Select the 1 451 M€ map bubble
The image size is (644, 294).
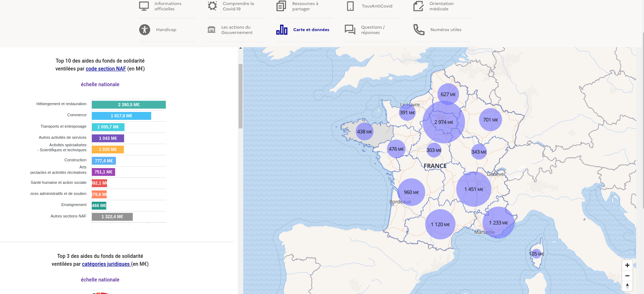tap(474, 189)
